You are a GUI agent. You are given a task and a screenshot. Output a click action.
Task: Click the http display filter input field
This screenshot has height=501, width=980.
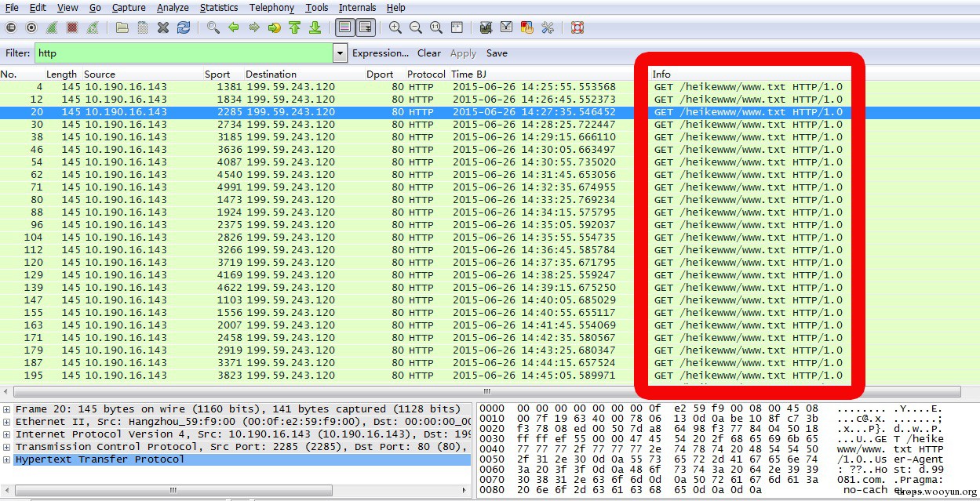183,53
